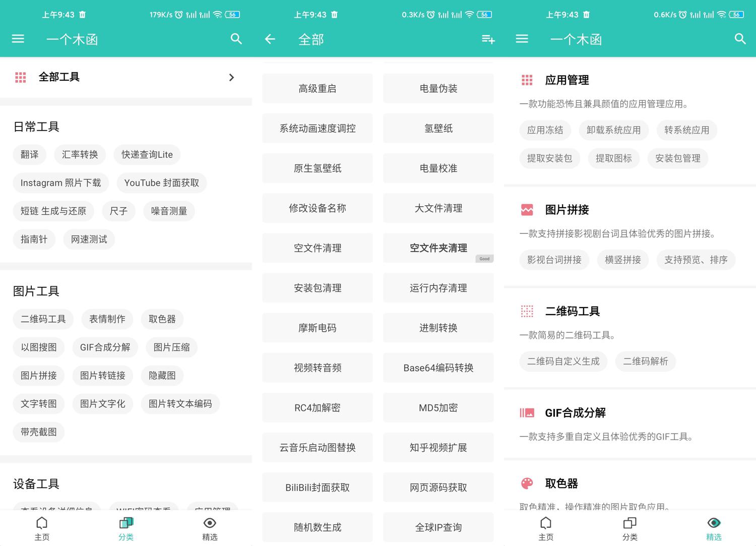
Task: Launch the 网速测试 tool
Action: (x=89, y=239)
